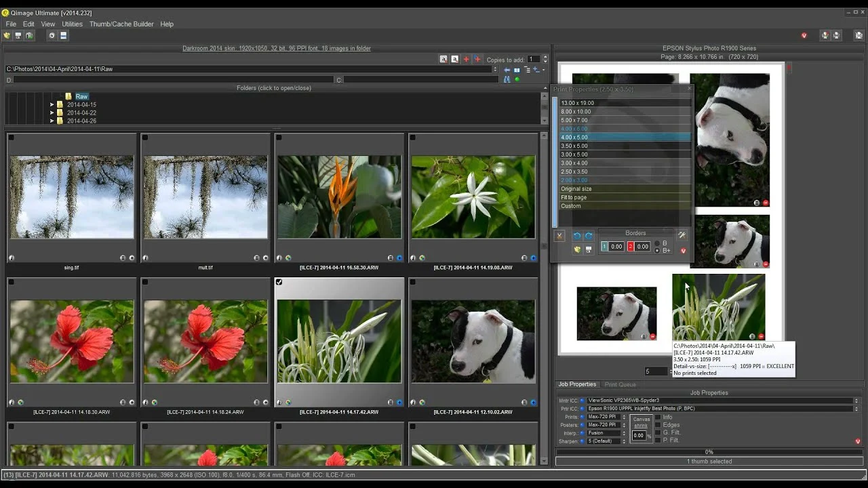Expand the 2014-04-22 folder
The image size is (868, 488).
(x=52, y=113)
